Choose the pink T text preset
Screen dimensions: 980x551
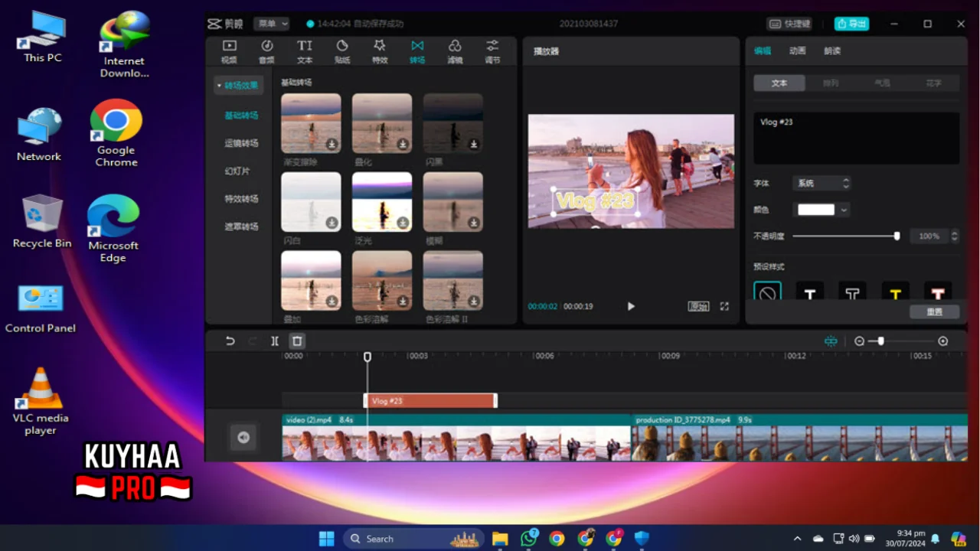point(938,292)
